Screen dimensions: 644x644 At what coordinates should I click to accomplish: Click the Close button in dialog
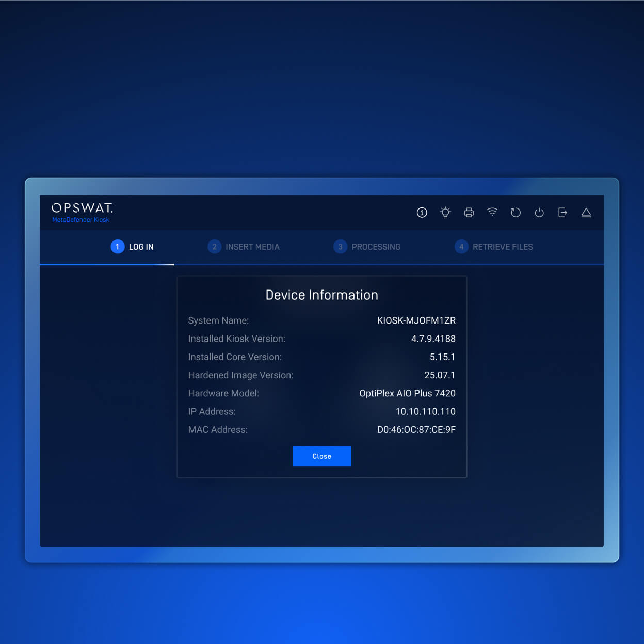(x=321, y=456)
